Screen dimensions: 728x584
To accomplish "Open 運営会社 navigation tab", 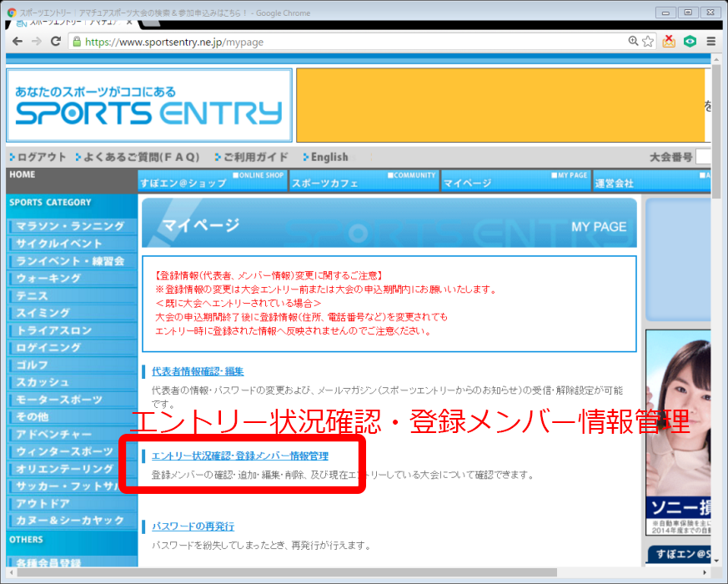I will click(652, 181).
